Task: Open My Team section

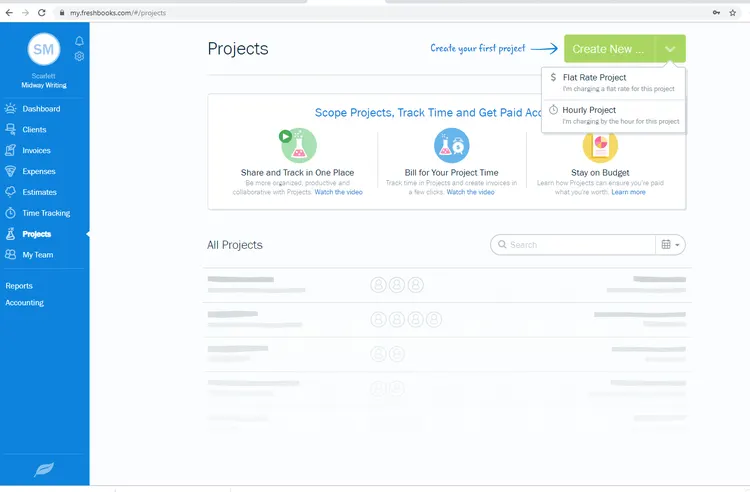Action: tap(38, 255)
